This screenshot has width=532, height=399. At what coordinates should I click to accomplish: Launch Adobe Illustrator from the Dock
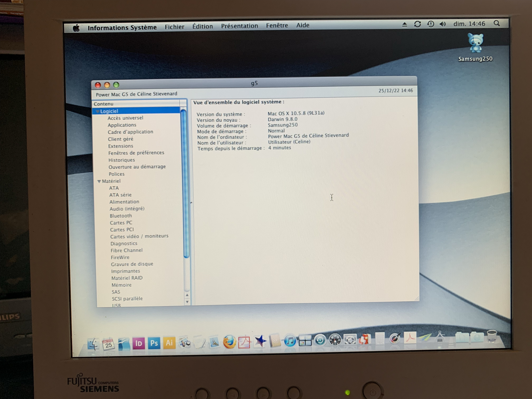point(169,343)
